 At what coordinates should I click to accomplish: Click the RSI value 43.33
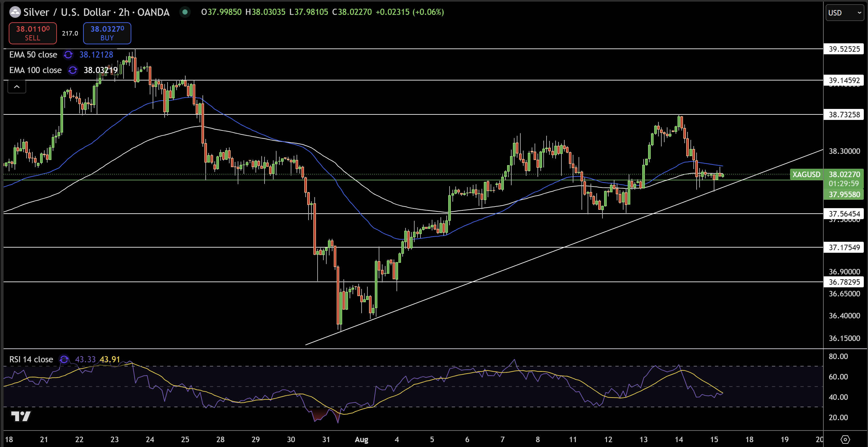(85, 359)
